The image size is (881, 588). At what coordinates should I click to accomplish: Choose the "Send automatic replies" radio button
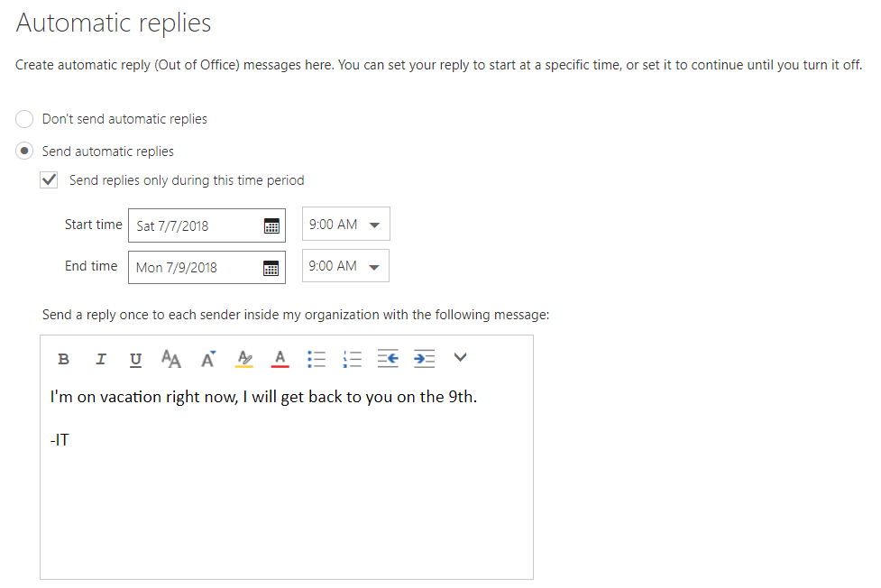pos(25,152)
